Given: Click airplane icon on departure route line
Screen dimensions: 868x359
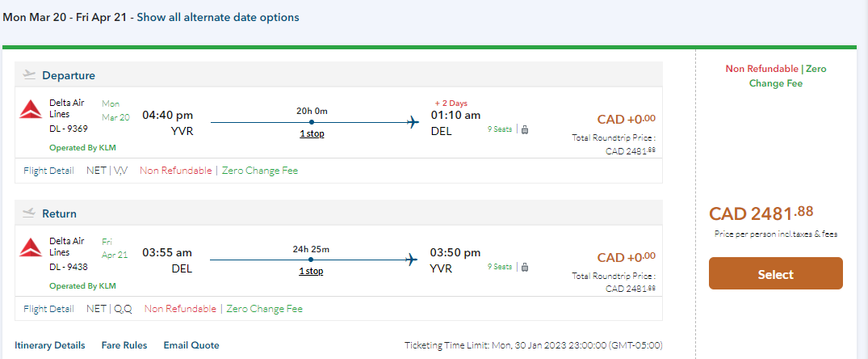Looking at the screenshot, I should [413, 122].
